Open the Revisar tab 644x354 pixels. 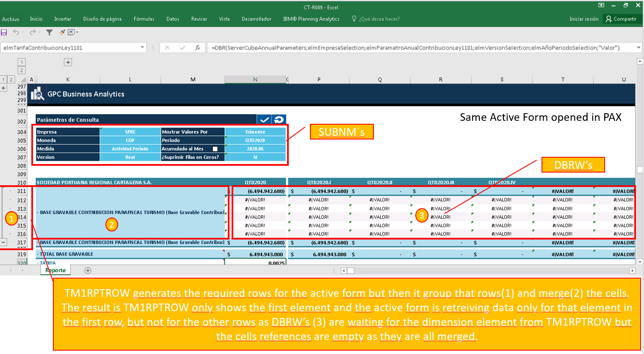(199, 19)
